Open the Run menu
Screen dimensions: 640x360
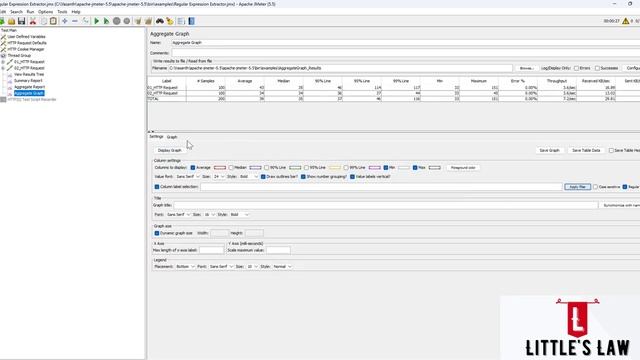(x=30, y=12)
